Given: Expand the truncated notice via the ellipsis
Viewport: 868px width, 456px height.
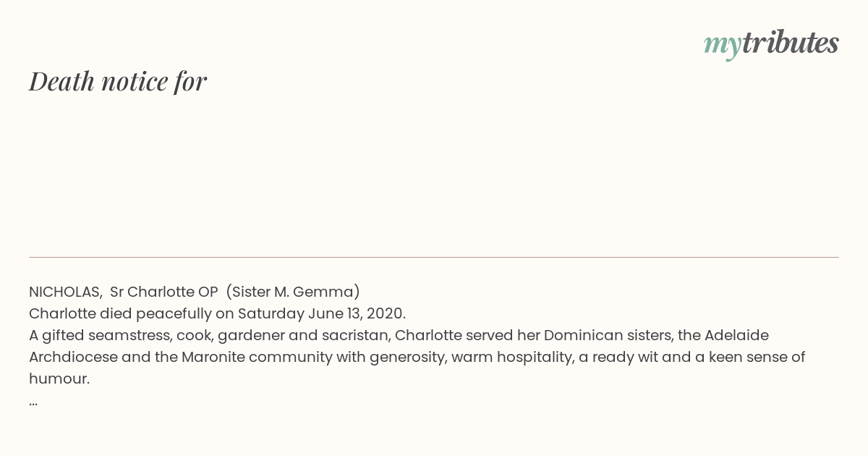Looking at the screenshot, I should point(33,402).
